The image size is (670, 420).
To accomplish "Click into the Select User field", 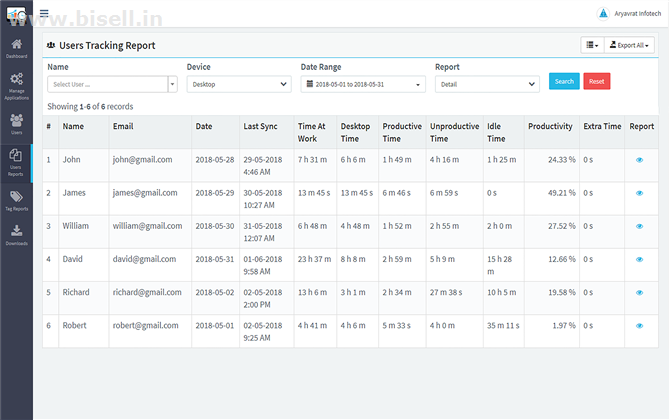I will point(108,84).
